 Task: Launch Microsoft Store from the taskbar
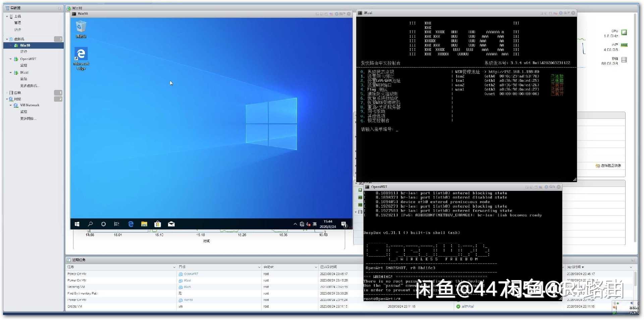click(x=158, y=224)
